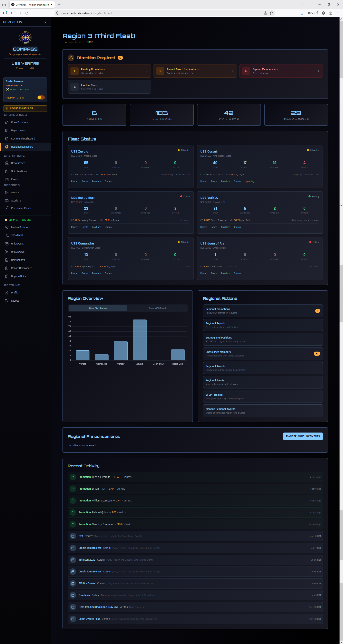Click the Corsair bar in crew chart
343x644 pixels.
[121, 351]
